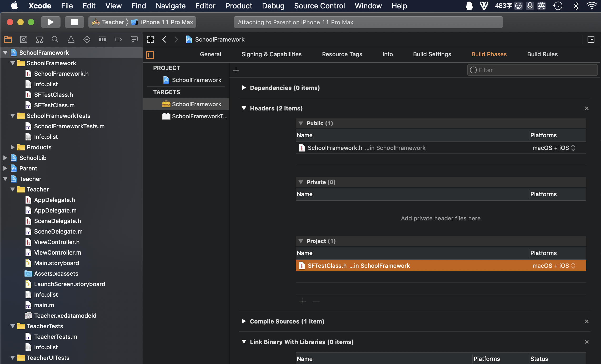
Task: Open the Find navigator magnifier icon
Action: pos(55,39)
